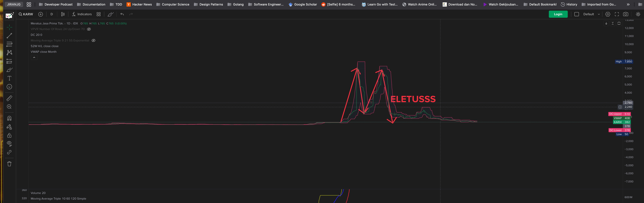
Task: Open the candlestick chart type selector
Action: [63, 14]
